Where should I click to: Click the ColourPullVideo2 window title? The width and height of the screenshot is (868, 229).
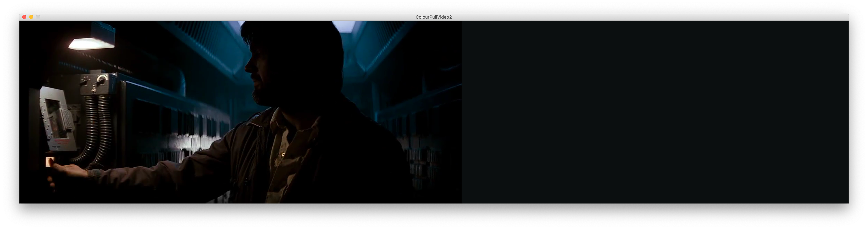point(434,17)
